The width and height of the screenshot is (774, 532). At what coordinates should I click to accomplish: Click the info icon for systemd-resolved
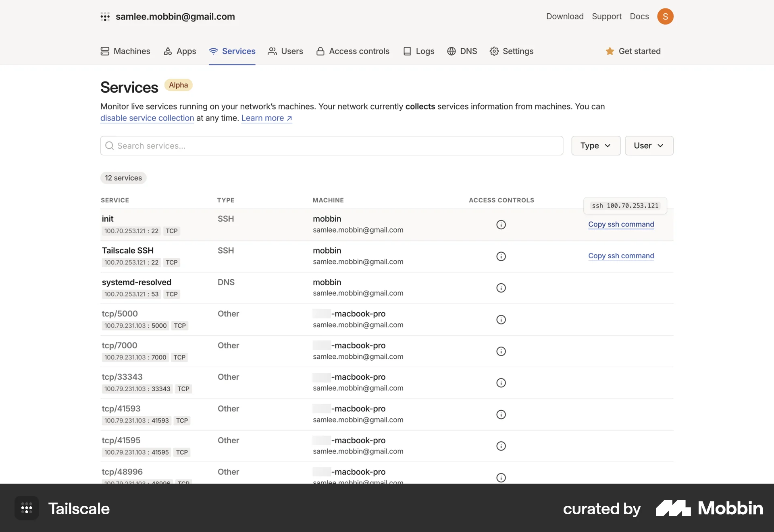point(501,288)
